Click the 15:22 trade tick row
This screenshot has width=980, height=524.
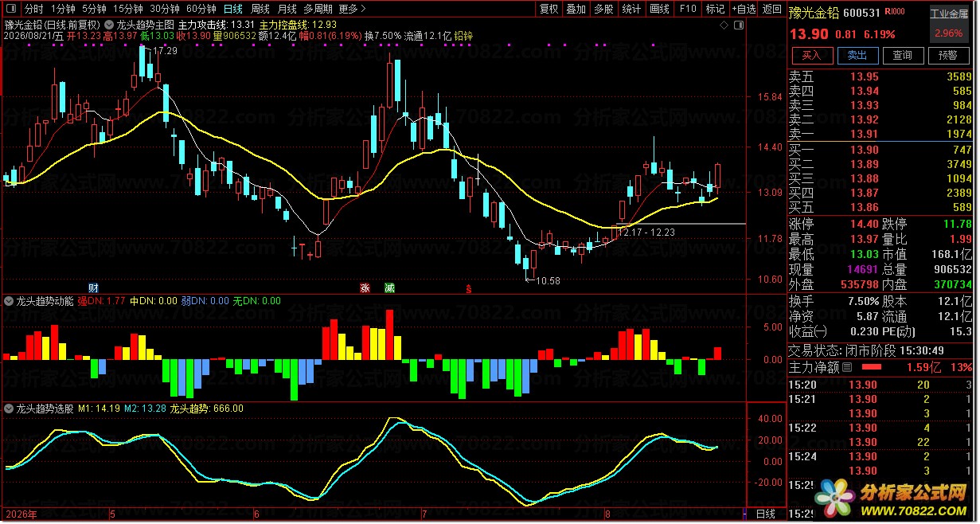[x=881, y=428]
